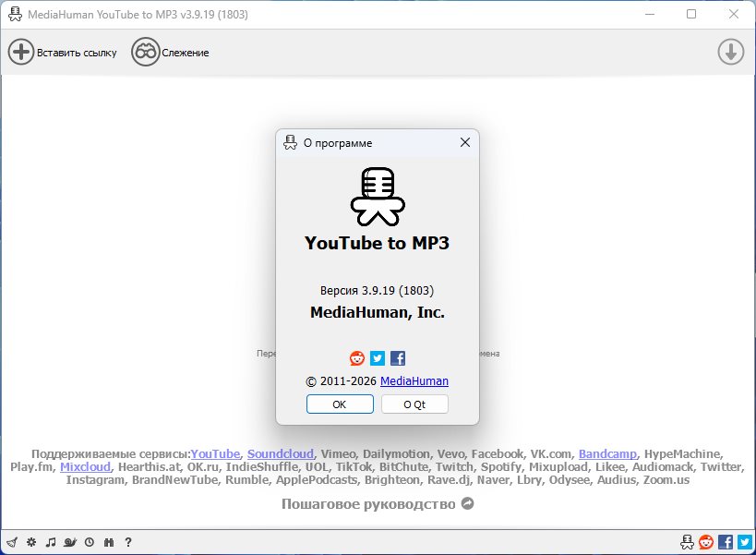The image size is (756, 555).
Task: Click "Вставить ссылку" paste link button
Action: click(x=63, y=52)
